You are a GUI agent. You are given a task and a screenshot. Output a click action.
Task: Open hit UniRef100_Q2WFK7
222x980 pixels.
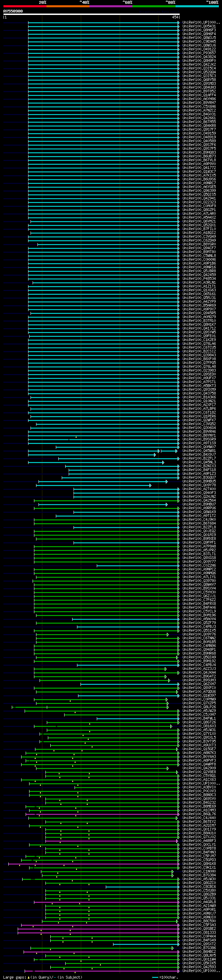[x=199, y=420]
